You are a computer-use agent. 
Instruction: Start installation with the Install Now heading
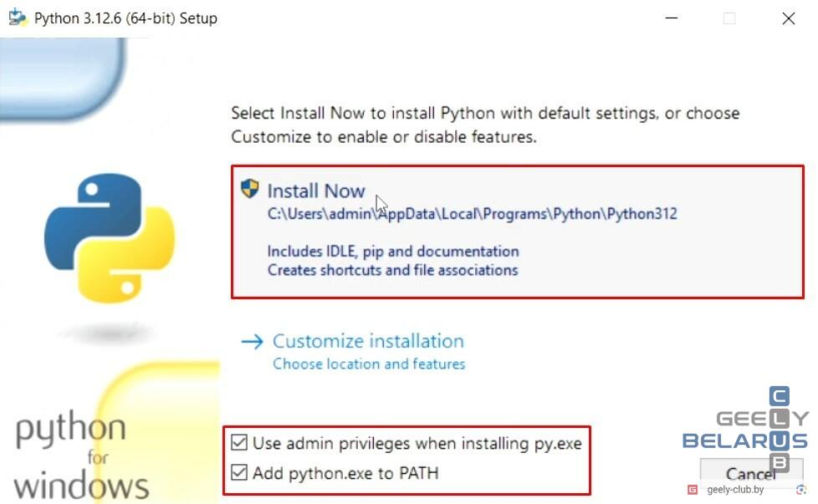tap(316, 191)
